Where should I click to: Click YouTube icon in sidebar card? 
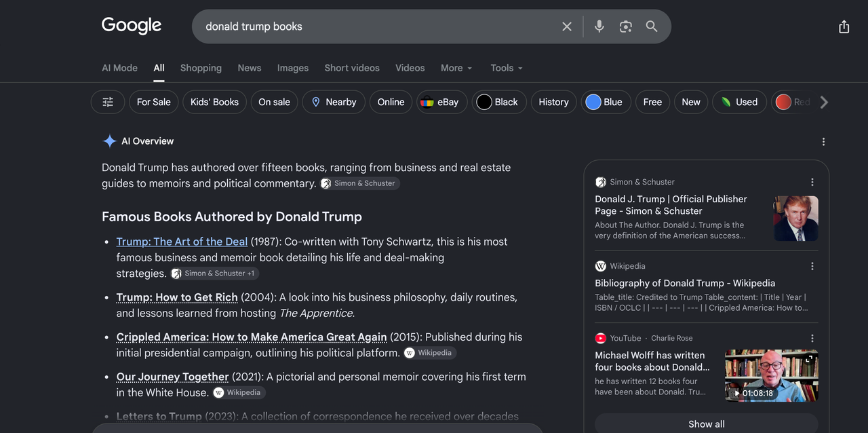tap(600, 338)
